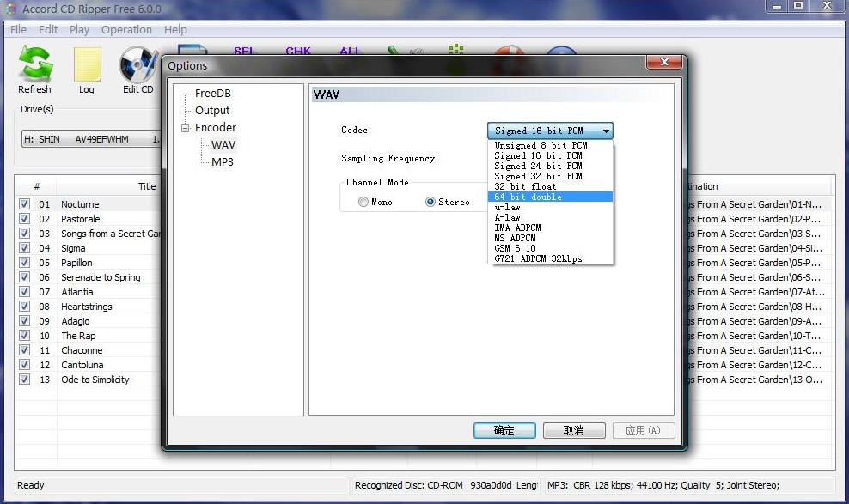Open the FreeDB settings tree item
Viewport: 849px width, 504px height.
click(x=212, y=94)
